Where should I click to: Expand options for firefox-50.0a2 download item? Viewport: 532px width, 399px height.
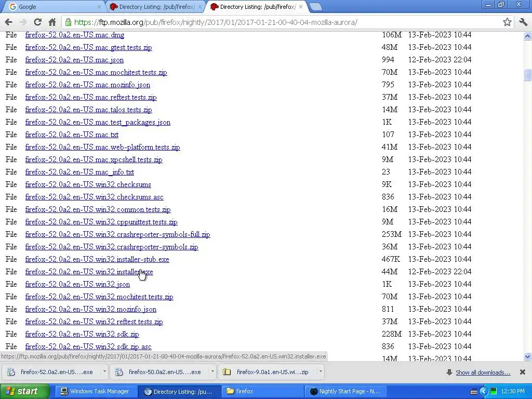coord(212,372)
